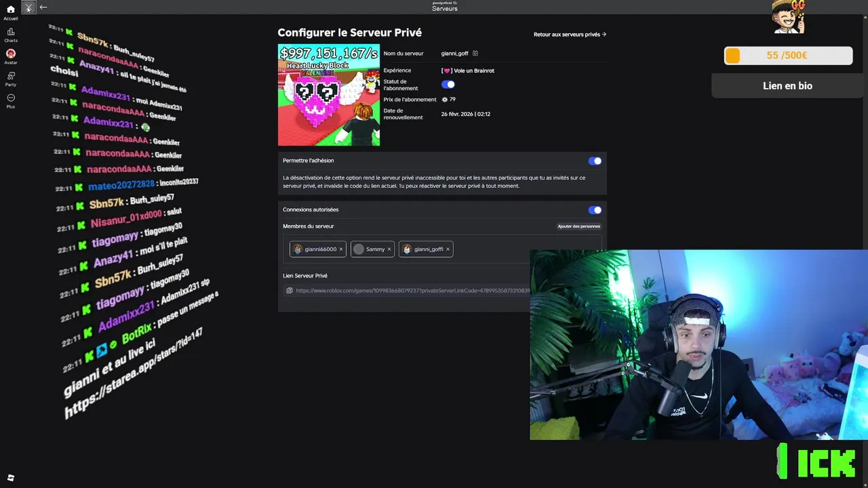Viewport: 868px width, 488px height.
Task: Click the Robux icon beside price 79
Action: click(445, 100)
